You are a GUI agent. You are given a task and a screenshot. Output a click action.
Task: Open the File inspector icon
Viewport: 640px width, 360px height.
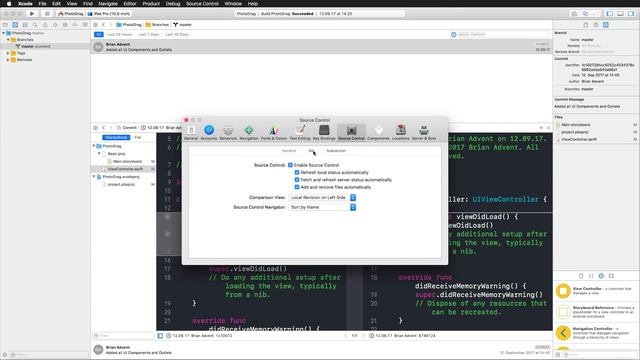point(586,25)
